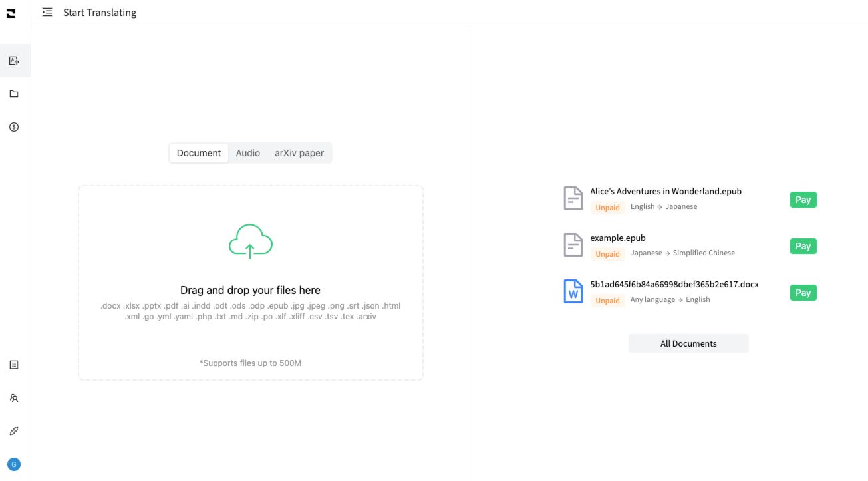868x481 pixels.
Task: Expand the sidebar using the menu toggle icon
Action: tap(47, 13)
